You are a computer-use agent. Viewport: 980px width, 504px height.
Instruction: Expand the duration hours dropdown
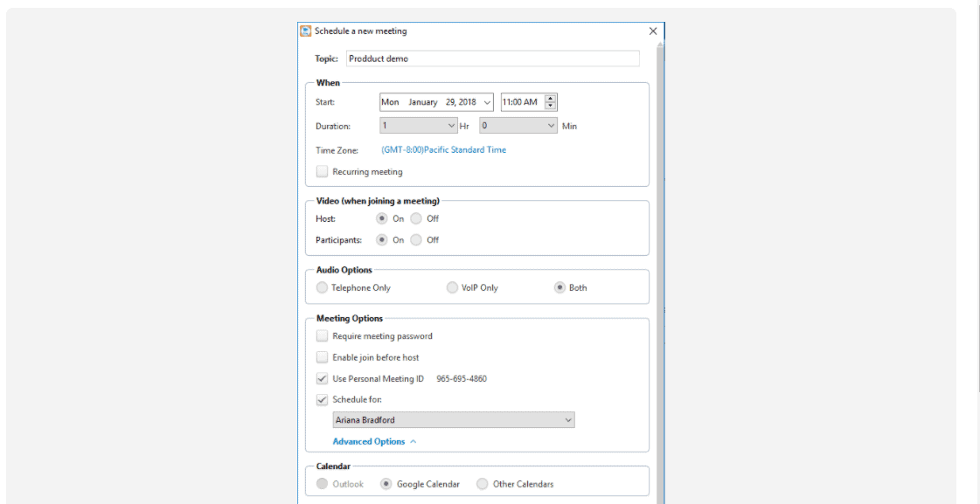tap(452, 126)
